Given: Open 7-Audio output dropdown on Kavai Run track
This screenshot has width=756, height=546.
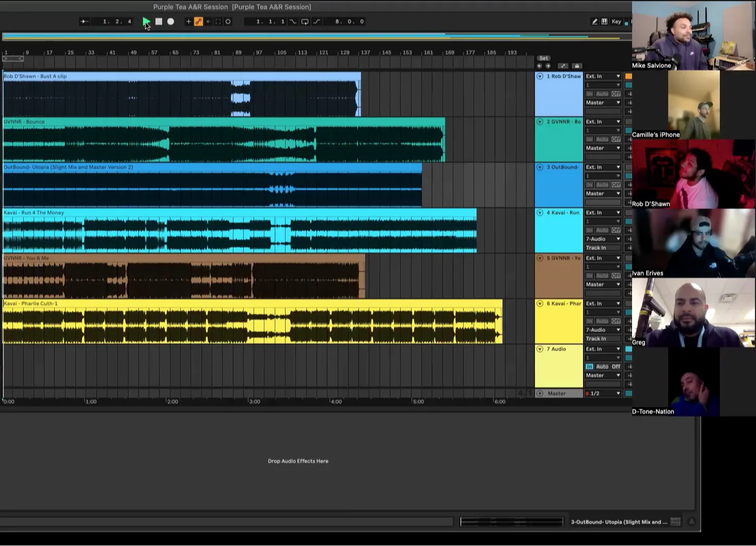Looking at the screenshot, I should (x=603, y=239).
